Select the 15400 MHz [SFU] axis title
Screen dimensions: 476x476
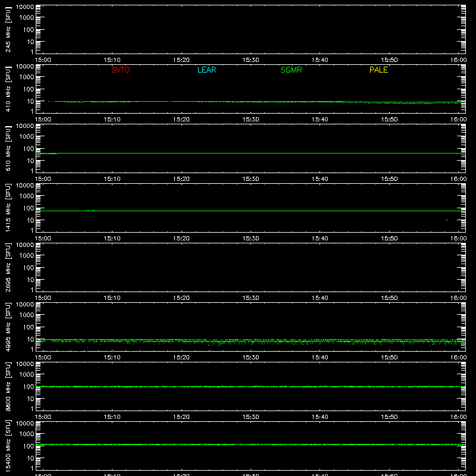point(8,446)
